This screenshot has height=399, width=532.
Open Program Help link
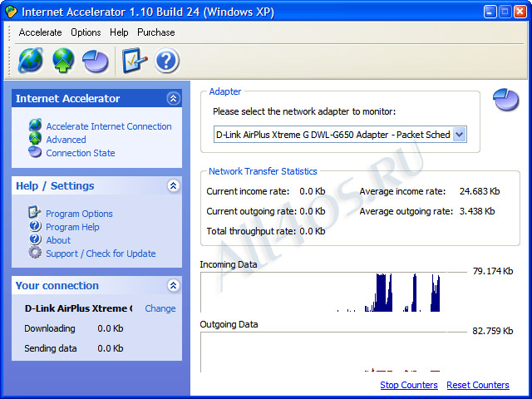tap(72, 227)
